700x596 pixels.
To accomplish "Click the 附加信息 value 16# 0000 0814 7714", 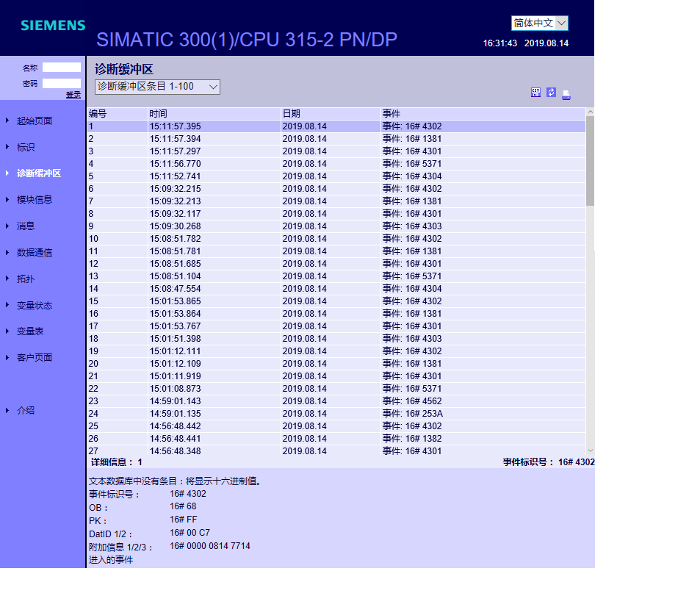I will click(x=210, y=546).
